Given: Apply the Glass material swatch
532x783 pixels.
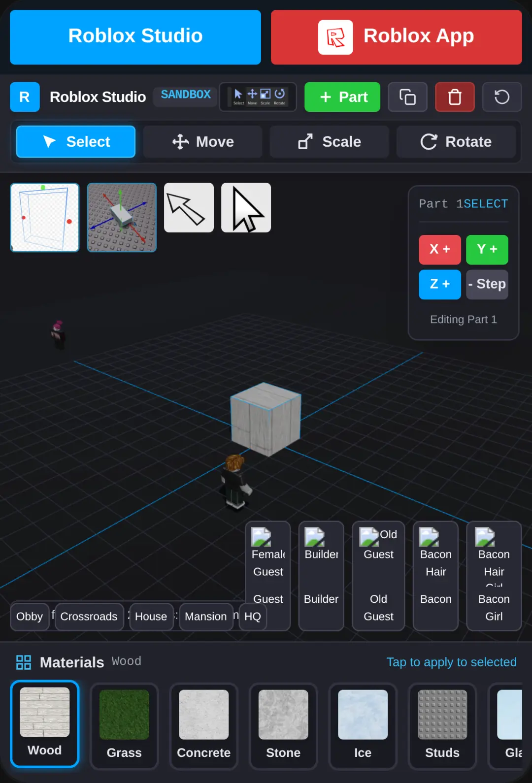Looking at the screenshot, I should (505, 726).
